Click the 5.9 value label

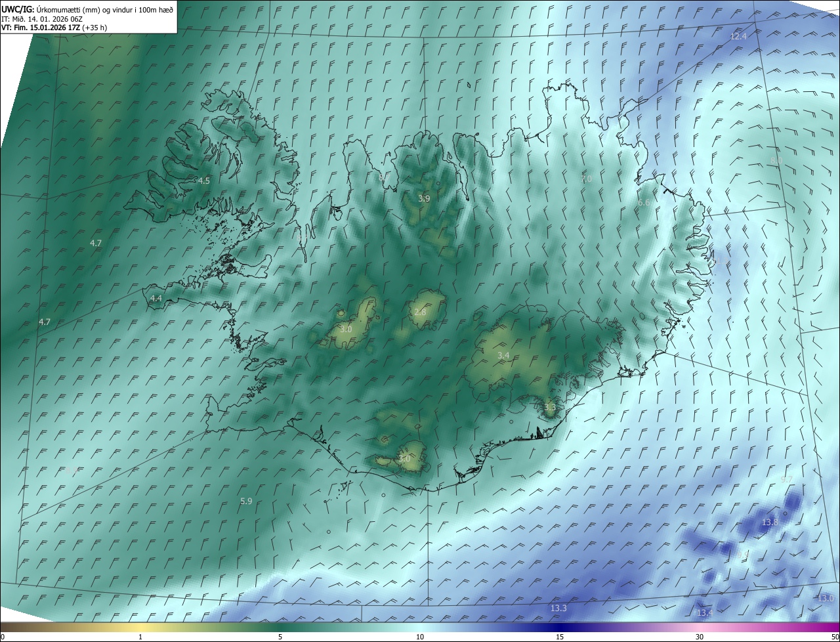246,501
